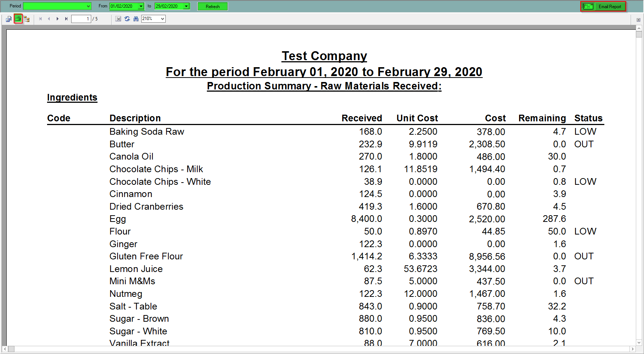
Task: Click the Egg received value 8,400.0
Action: coord(367,219)
